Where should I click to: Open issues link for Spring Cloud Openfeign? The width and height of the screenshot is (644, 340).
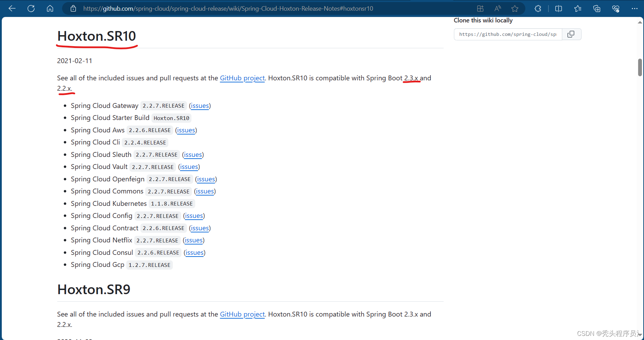[206, 179]
